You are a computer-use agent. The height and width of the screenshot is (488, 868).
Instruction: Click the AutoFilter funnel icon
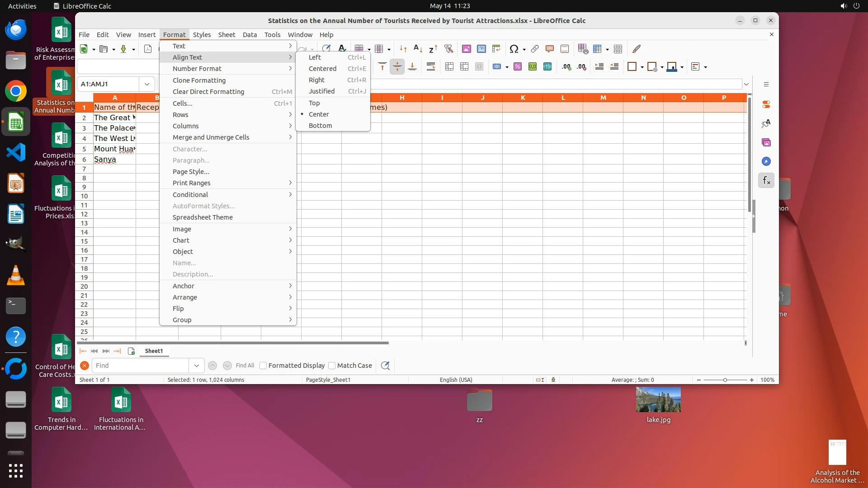(x=448, y=49)
